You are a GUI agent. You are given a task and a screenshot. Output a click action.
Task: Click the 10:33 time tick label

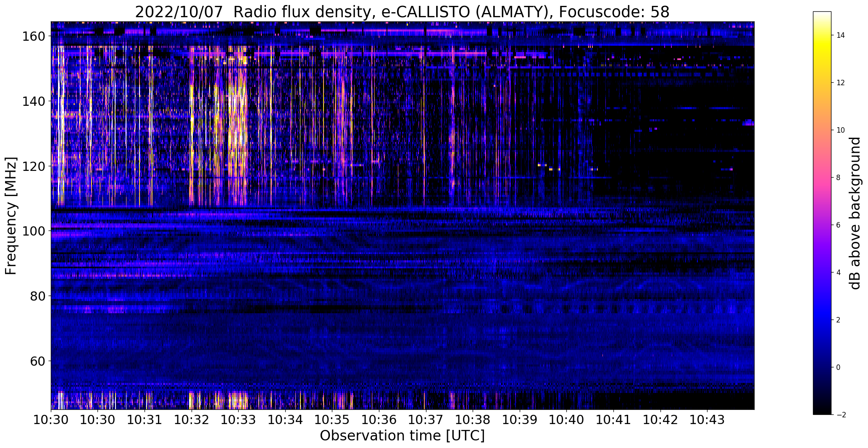(x=239, y=420)
